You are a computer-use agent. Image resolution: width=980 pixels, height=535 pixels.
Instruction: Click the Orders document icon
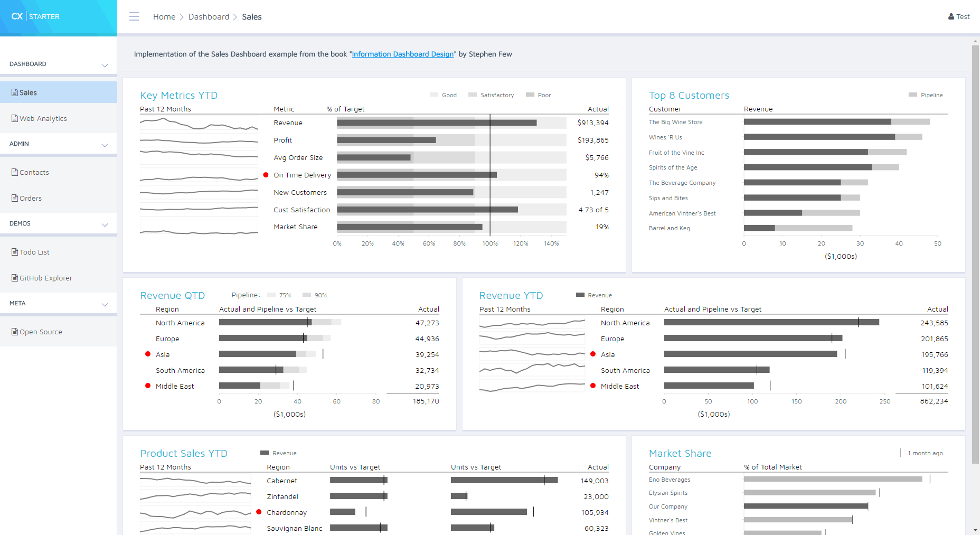pos(15,198)
